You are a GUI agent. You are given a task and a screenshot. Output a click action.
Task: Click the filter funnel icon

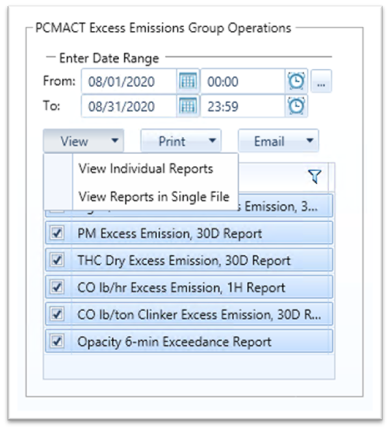(315, 176)
